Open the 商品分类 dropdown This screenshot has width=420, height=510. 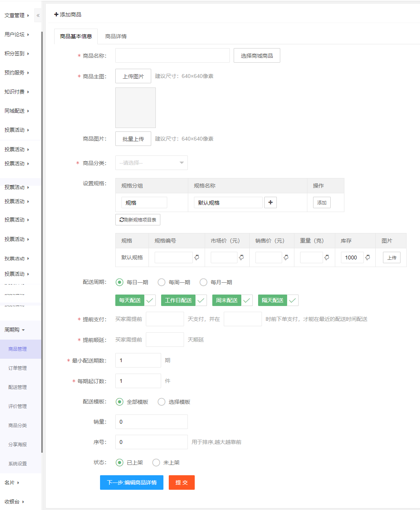(151, 163)
